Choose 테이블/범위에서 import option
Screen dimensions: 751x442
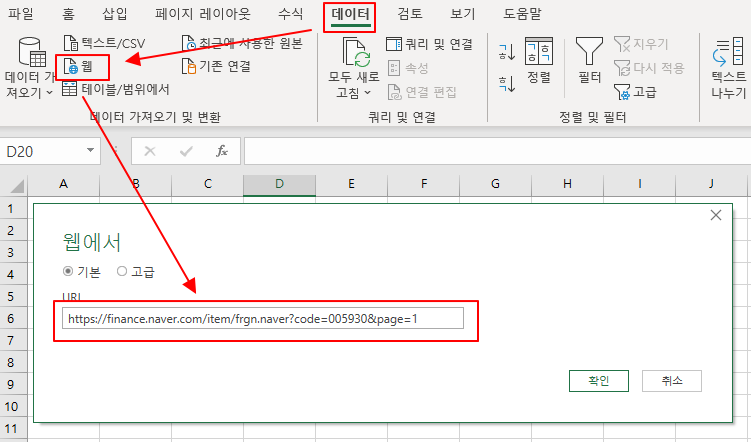pos(116,89)
